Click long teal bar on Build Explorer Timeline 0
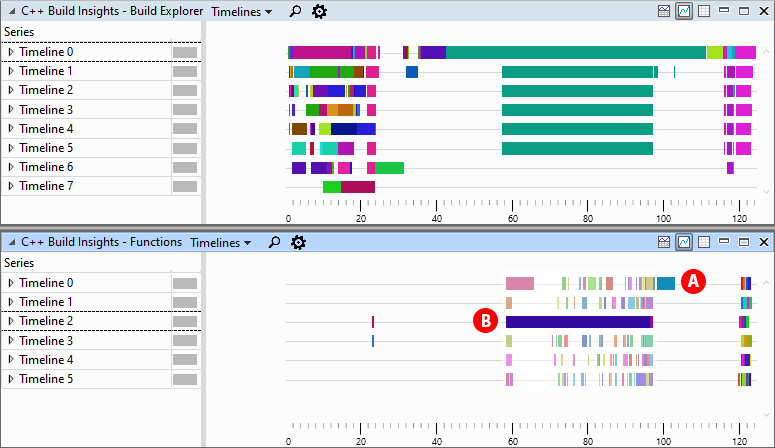 576,52
